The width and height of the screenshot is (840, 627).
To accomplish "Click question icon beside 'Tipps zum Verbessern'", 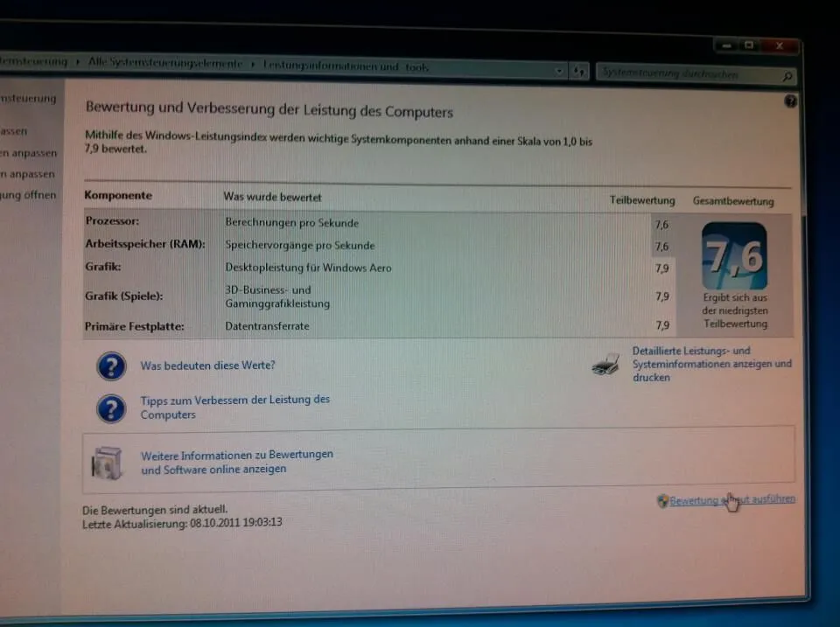I will (x=111, y=408).
